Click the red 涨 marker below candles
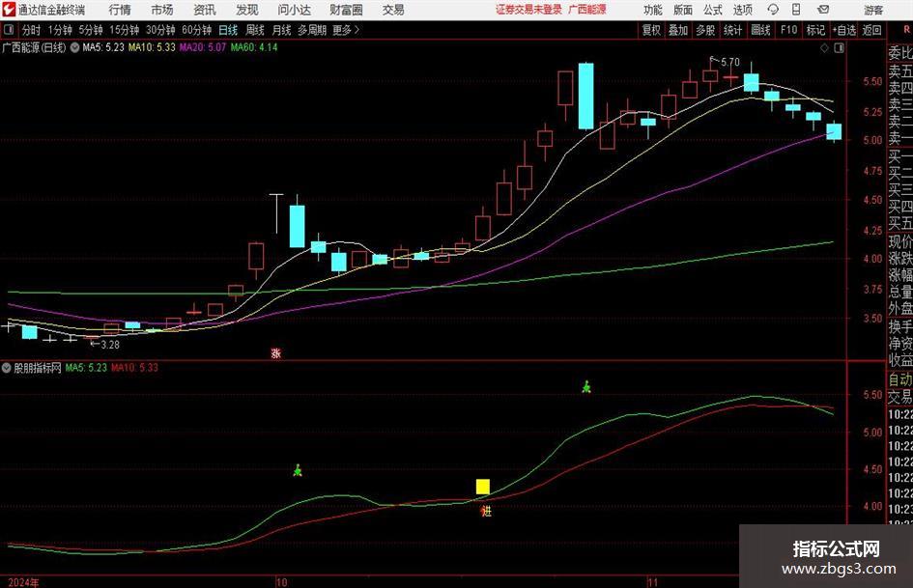This screenshot has width=913, height=588. coord(276,352)
